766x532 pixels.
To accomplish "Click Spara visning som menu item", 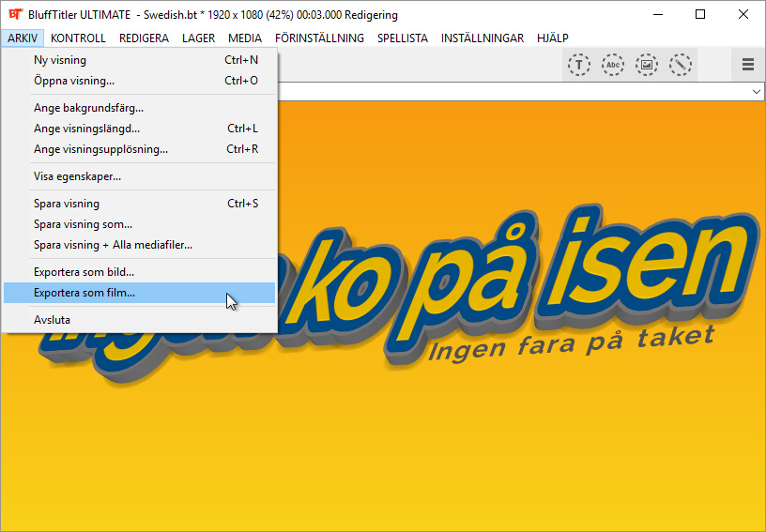I will [x=83, y=224].
